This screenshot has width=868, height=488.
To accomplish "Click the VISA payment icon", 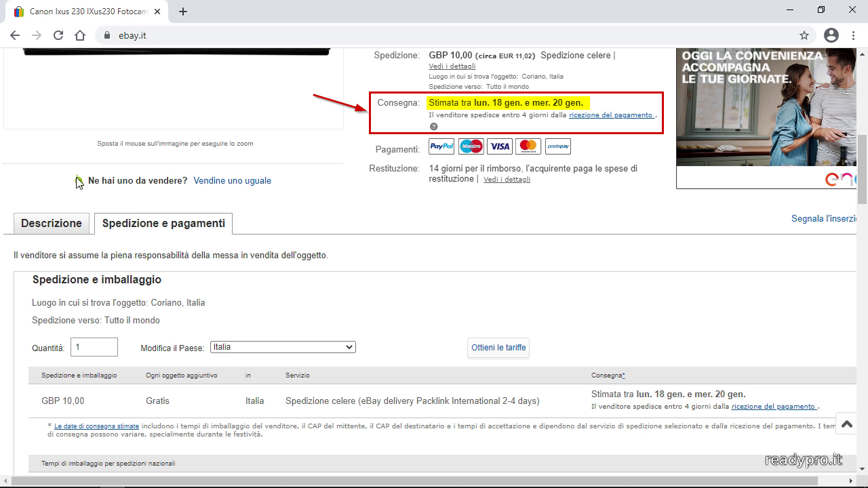I will pyautogui.click(x=500, y=146).
